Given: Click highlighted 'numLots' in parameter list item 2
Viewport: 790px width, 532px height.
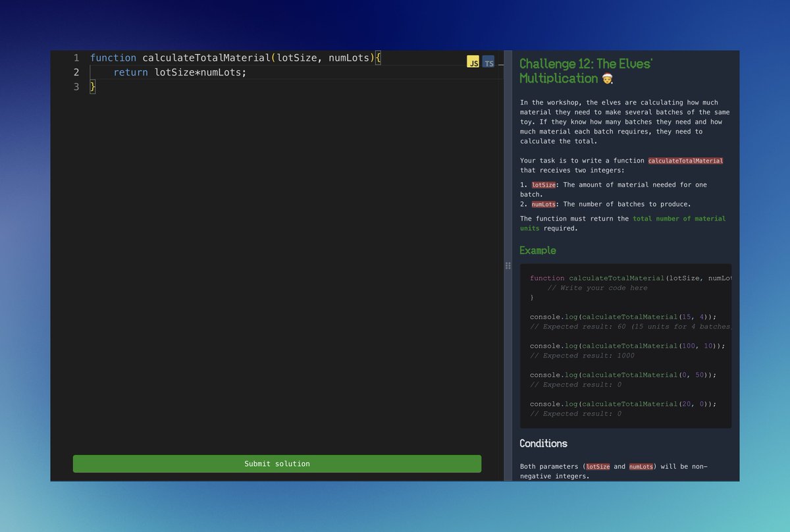Looking at the screenshot, I should pos(544,204).
